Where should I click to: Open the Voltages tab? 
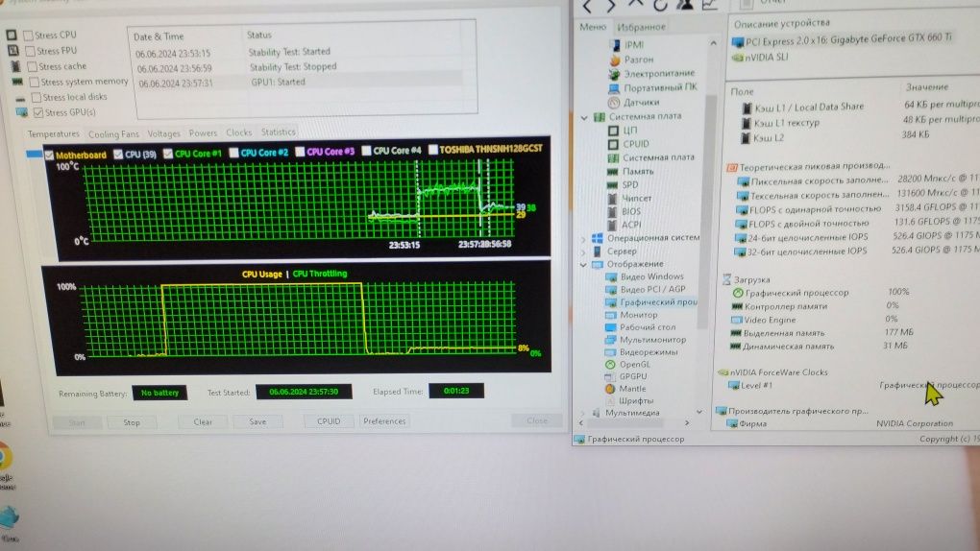(x=163, y=133)
